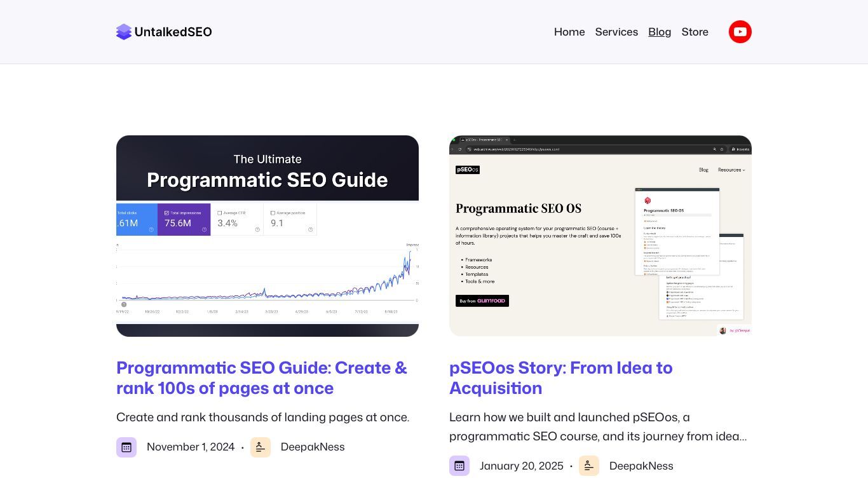The width and height of the screenshot is (868, 488).
Task: Click calendar icon beside January 20, 2025
Action: coord(459,466)
